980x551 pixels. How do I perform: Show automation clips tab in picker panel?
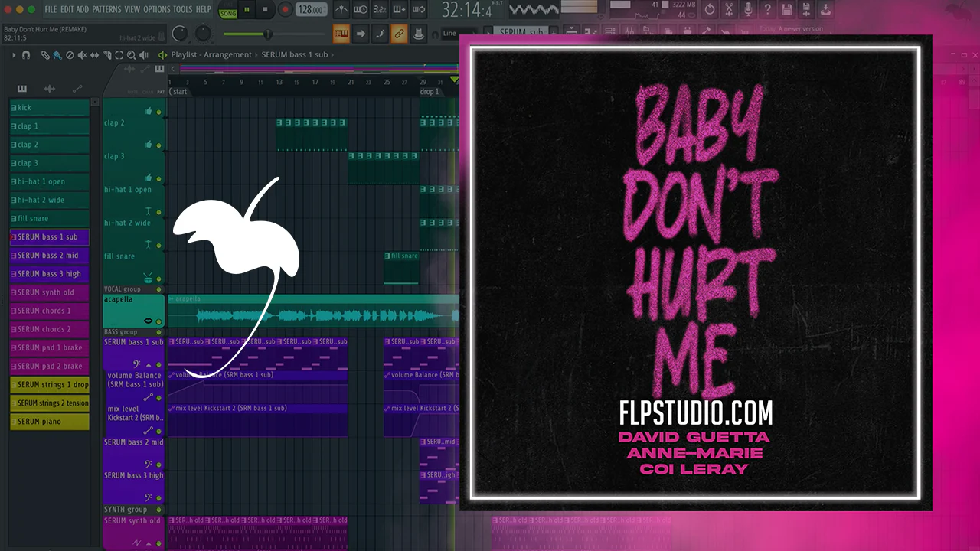pos(77,89)
